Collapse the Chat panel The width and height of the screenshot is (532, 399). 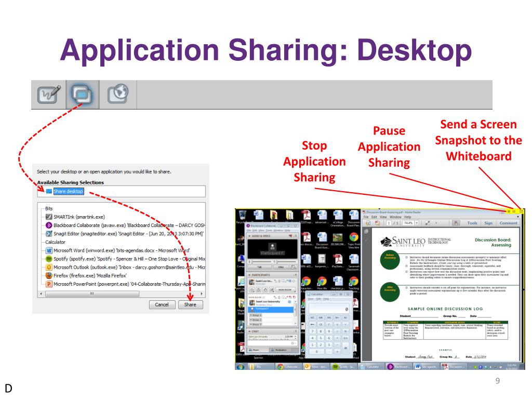[x=250, y=331]
